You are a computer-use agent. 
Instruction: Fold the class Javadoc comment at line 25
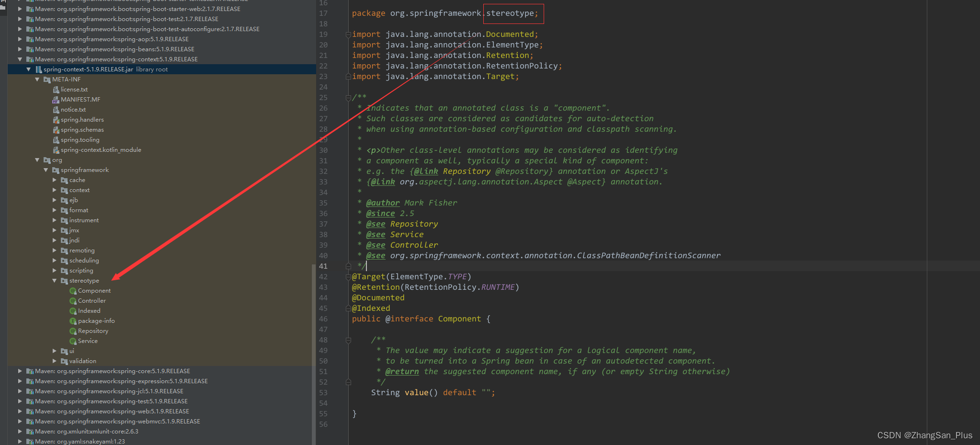click(x=348, y=98)
